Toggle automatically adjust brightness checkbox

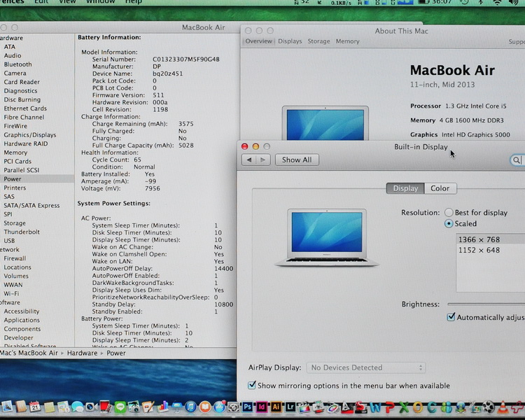pyautogui.click(x=451, y=317)
